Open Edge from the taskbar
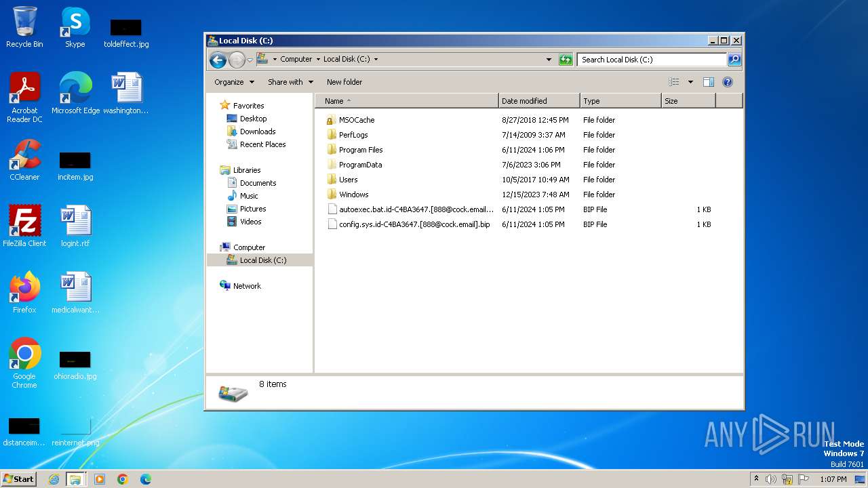The height and width of the screenshot is (488, 868). 146,479
